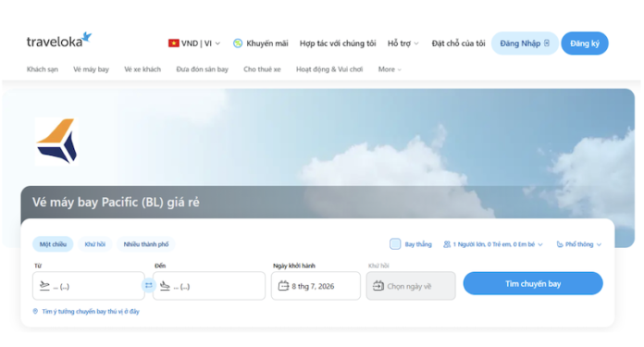The image size is (644, 347).
Task: Open the Vé máy bay tab
Action: [x=92, y=69]
